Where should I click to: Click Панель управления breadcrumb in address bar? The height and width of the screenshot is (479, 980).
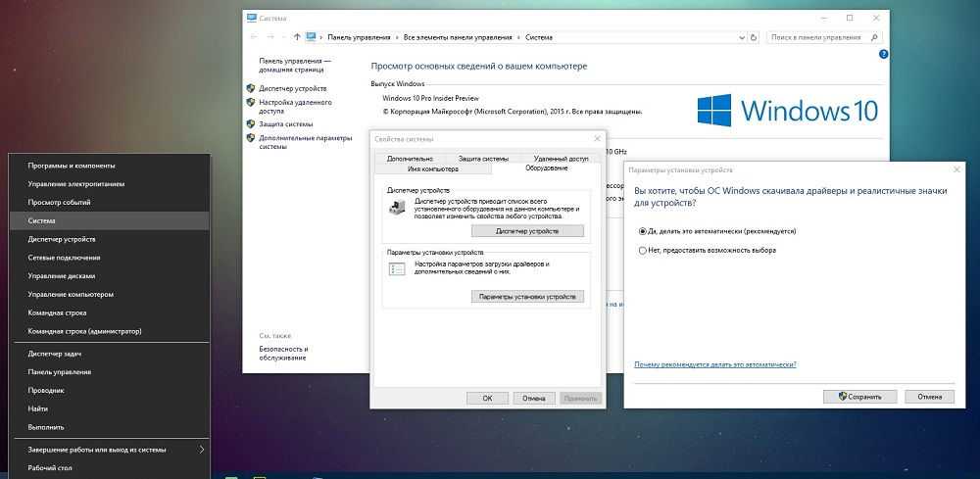(x=360, y=37)
